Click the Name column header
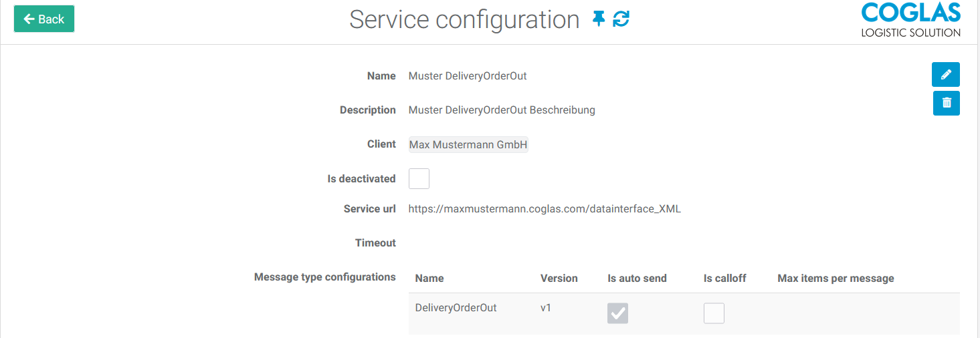This screenshot has height=338, width=980. click(429, 278)
